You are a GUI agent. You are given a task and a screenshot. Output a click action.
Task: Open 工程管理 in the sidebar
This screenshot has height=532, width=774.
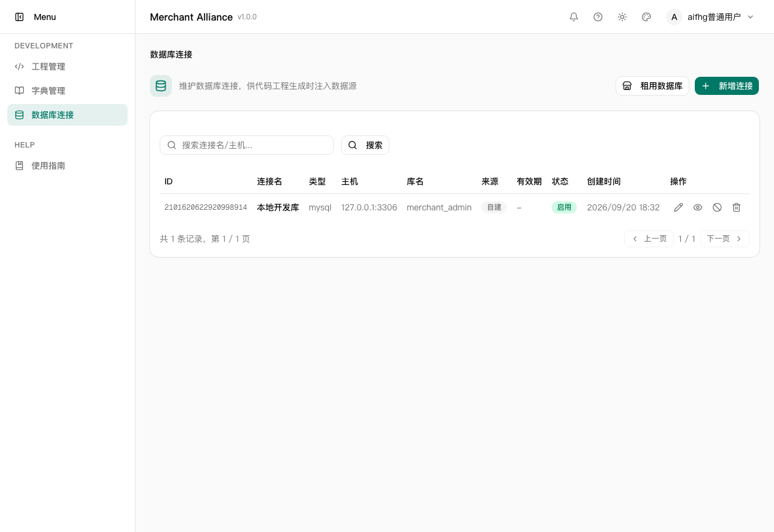pos(67,66)
